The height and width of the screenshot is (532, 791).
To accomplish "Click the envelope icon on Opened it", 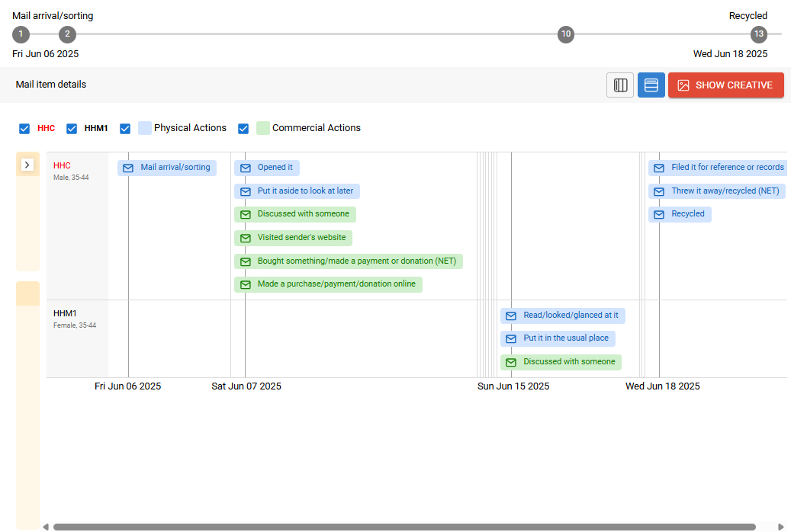I will click(246, 168).
